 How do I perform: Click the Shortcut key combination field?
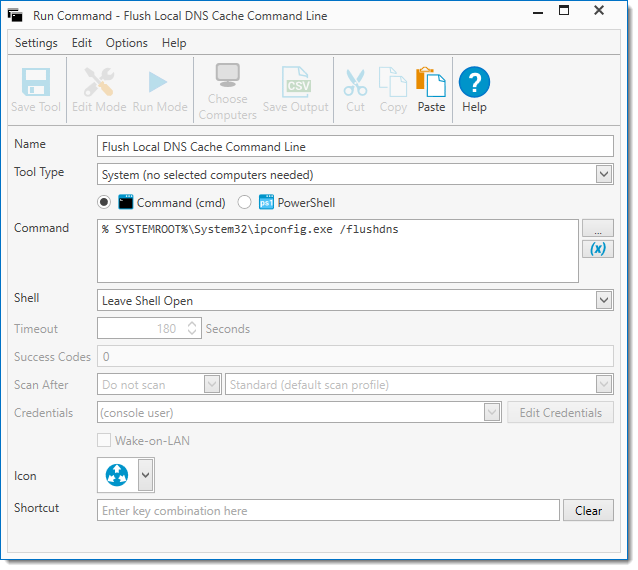328,510
